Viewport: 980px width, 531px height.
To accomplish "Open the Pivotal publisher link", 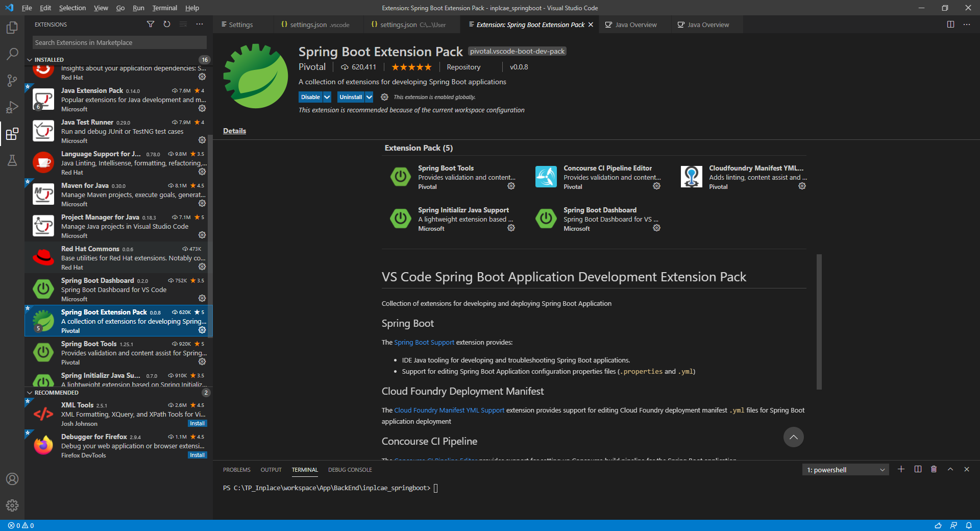I will coord(312,67).
